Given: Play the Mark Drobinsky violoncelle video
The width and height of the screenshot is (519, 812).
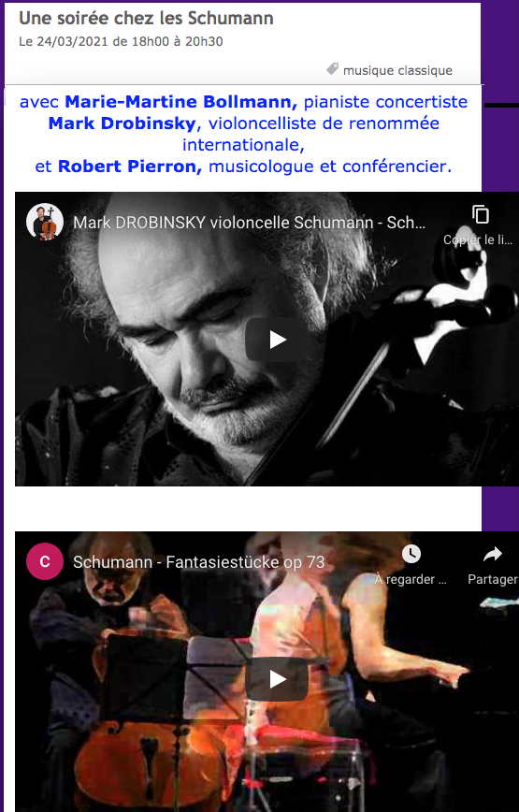Looking at the screenshot, I should [278, 340].
